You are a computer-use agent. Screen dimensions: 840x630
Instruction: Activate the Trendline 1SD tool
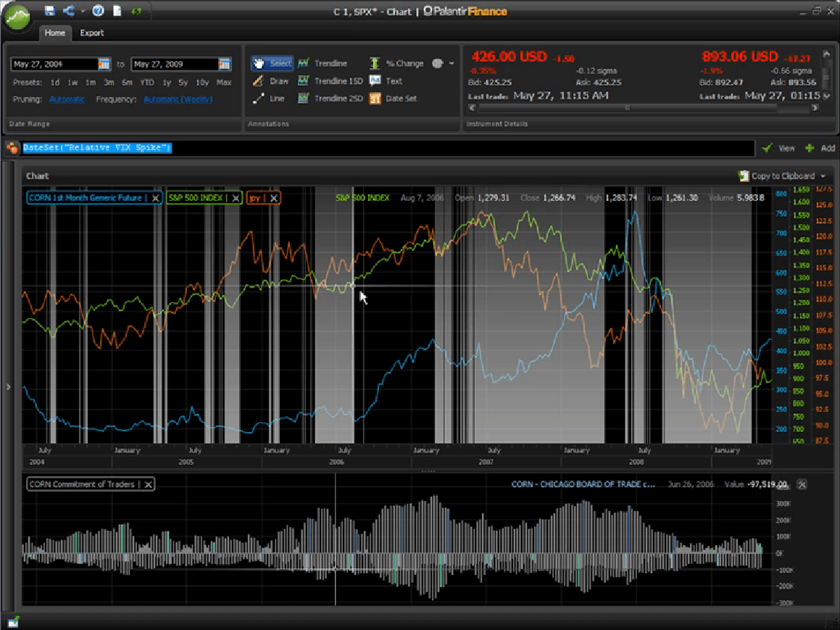[x=330, y=81]
